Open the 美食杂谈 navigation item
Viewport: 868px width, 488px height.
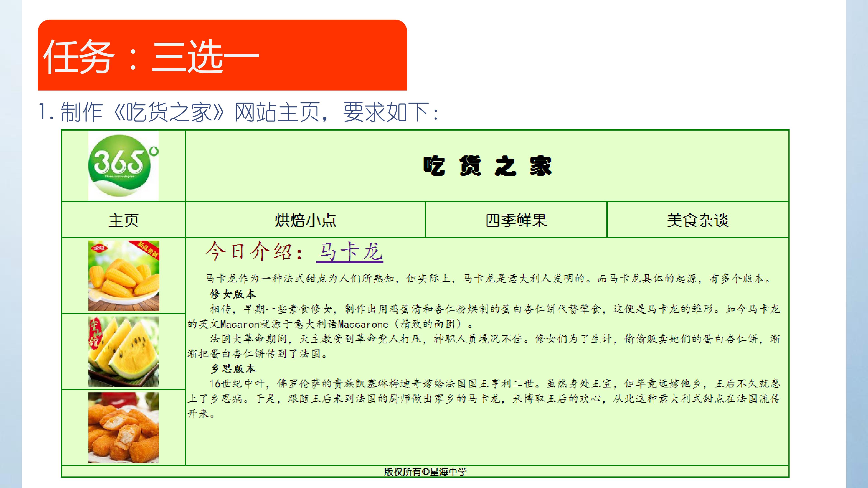[x=698, y=220]
